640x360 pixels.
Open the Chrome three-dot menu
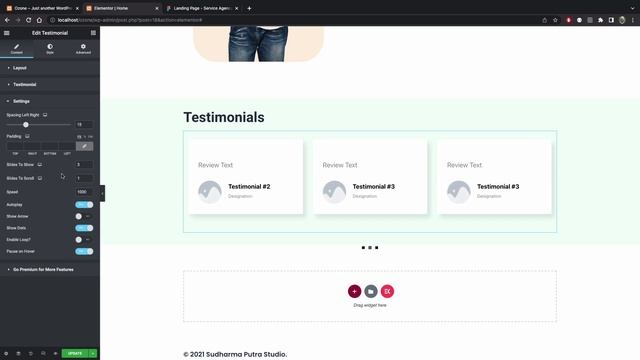coord(633,20)
